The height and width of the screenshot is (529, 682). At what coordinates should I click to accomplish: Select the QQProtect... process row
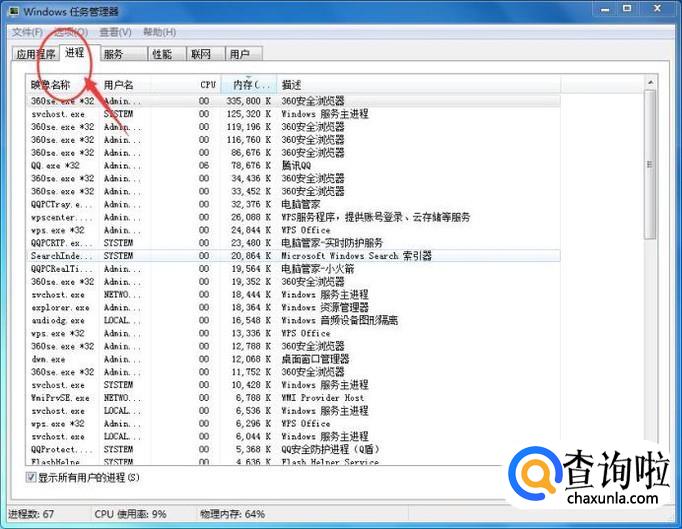tap(293, 449)
